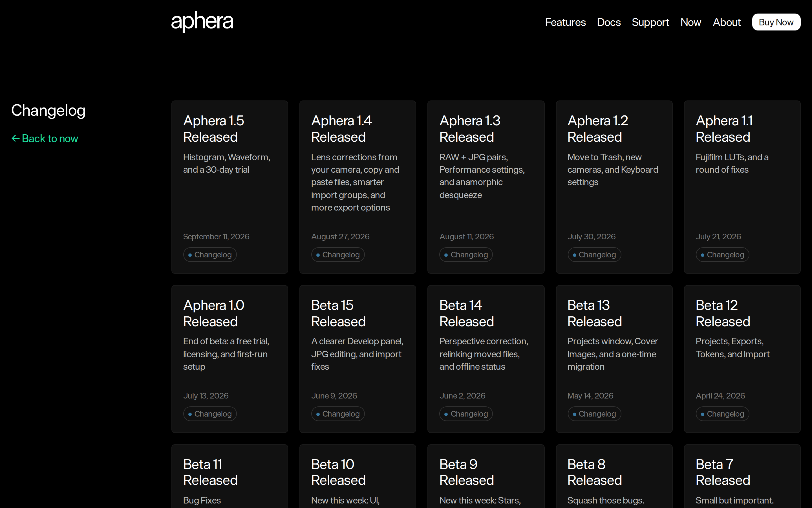Open the Beta 8 Released card title
The height and width of the screenshot is (508, 812).
pos(595,472)
